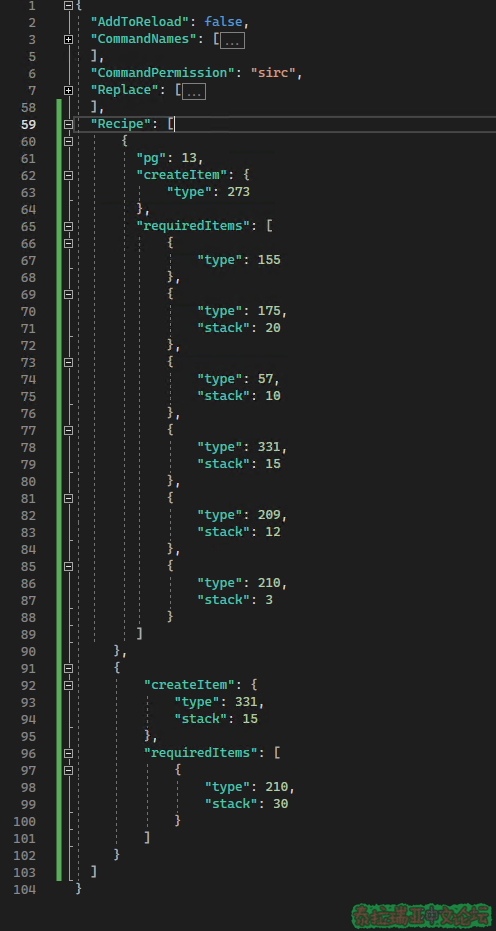496x931 pixels.
Task: Collapse the Recipe array at line 59
Action: click(x=68, y=124)
